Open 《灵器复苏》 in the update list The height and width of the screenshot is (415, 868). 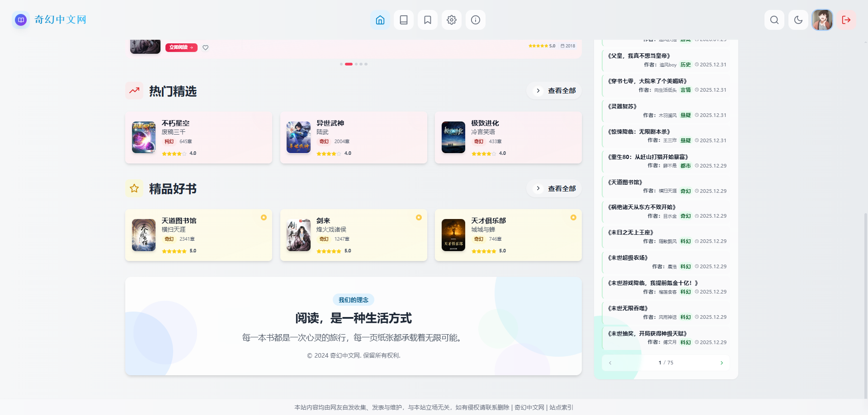click(x=622, y=107)
